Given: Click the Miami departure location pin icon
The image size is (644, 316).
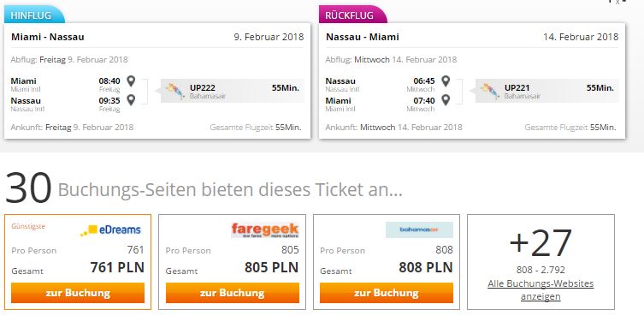Looking at the screenshot, I should click(131, 81).
